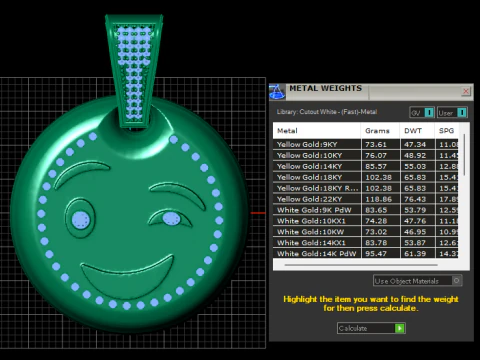Toggle the GV library switch

(422, 113)
